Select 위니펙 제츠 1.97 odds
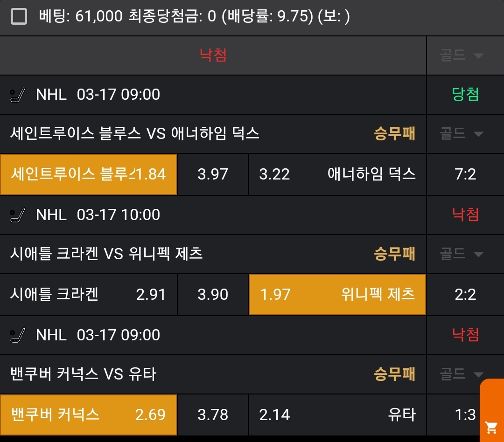The height and width of the screenshot is (442, 504). (x=337, y=295)
